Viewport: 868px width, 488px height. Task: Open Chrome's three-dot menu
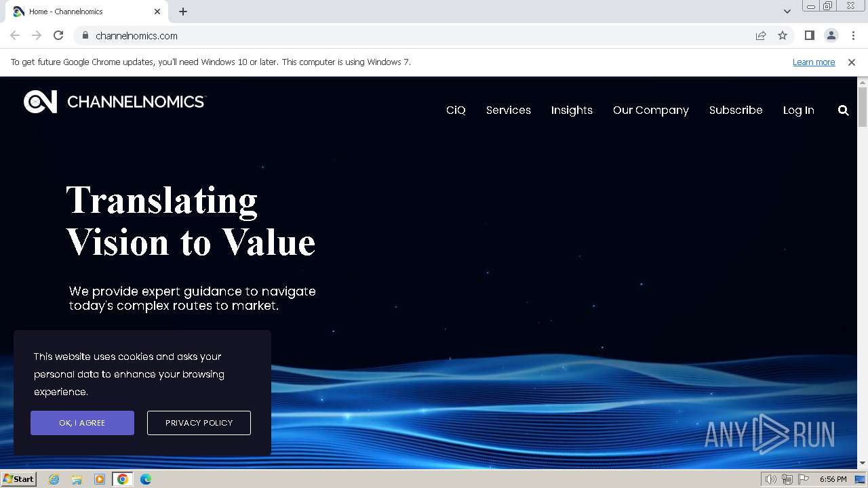pos(853,35)
